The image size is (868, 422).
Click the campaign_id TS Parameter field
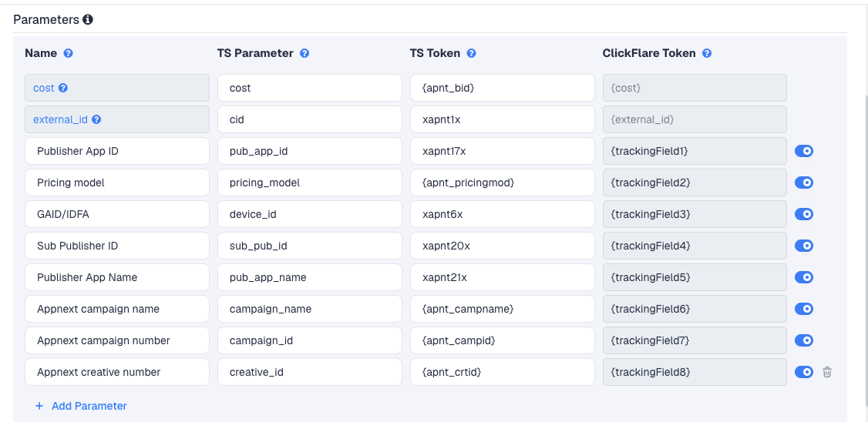point(309,340)
